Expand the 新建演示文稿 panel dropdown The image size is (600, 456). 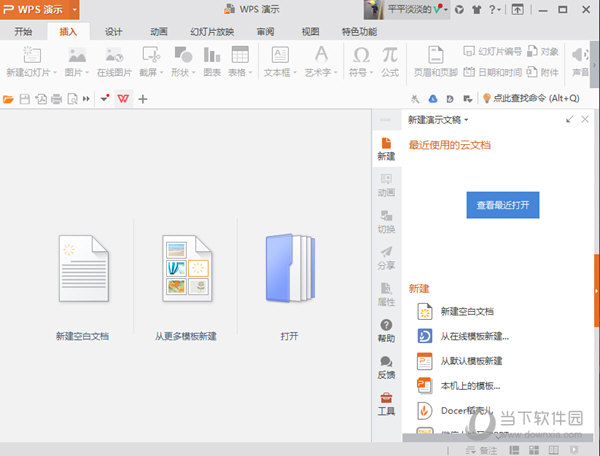click(466, 120)
